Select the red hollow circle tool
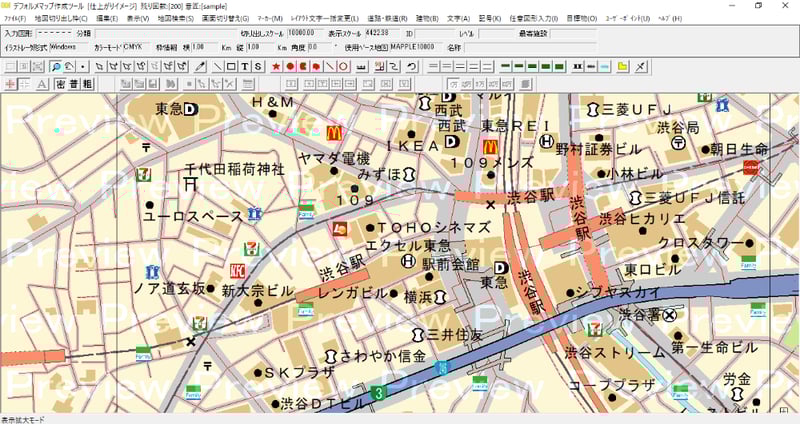Viewport: 800px width, 424px height. coord(343,67)
